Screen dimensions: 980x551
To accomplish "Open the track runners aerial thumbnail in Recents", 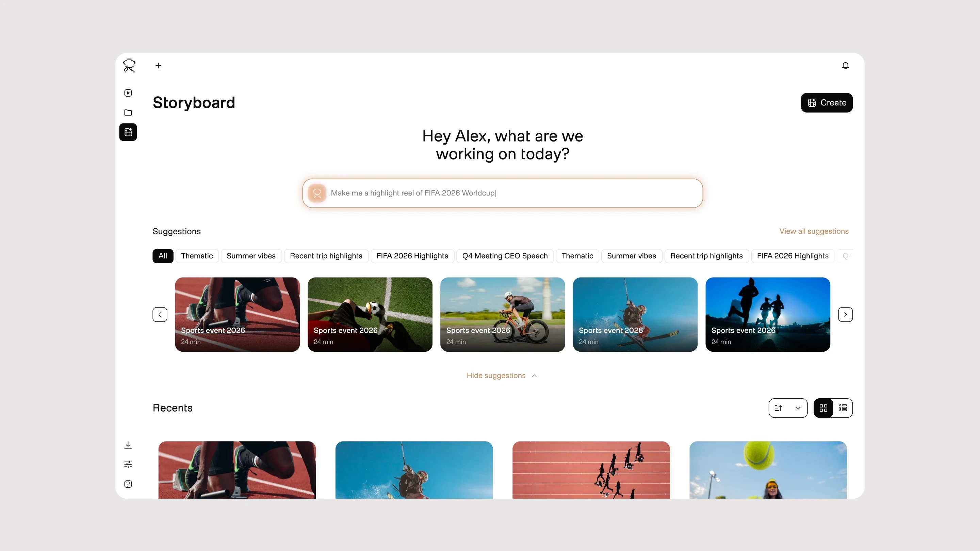I will tap(591, 470).
